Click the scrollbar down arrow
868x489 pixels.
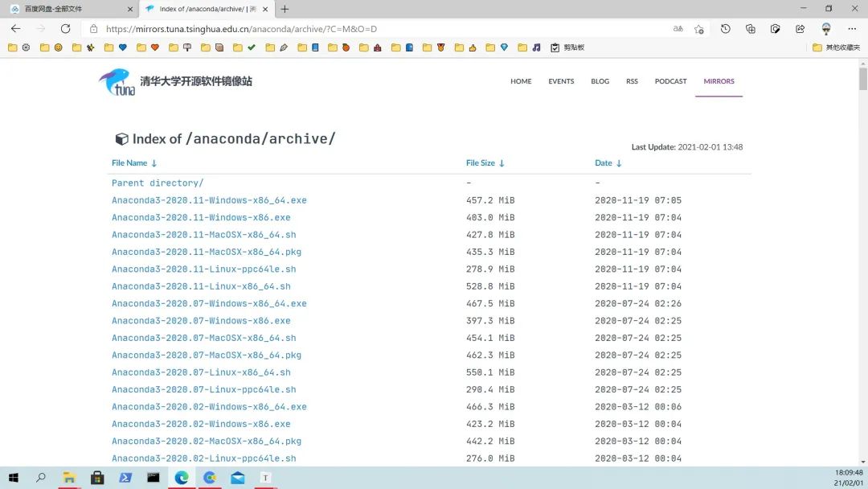(x=863, y=462)
